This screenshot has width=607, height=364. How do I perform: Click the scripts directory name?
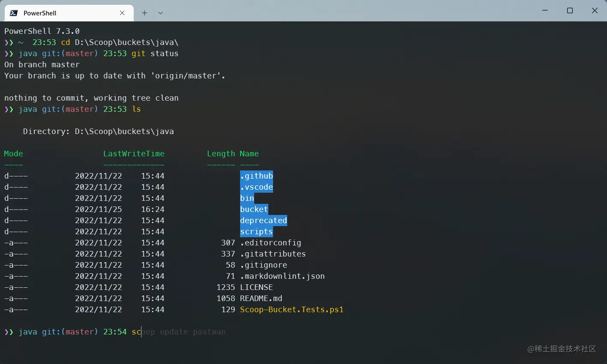256,232
